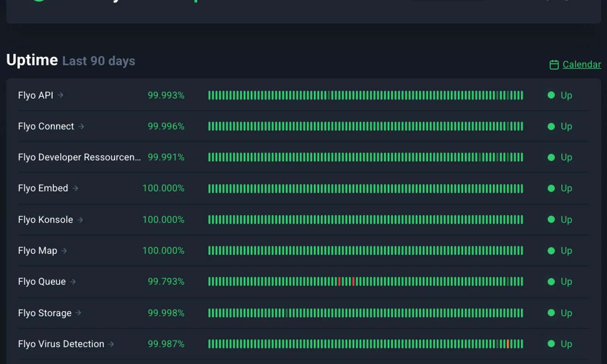Click the arrow icon next to Flyo Virus Detection

tap(111, 344)
